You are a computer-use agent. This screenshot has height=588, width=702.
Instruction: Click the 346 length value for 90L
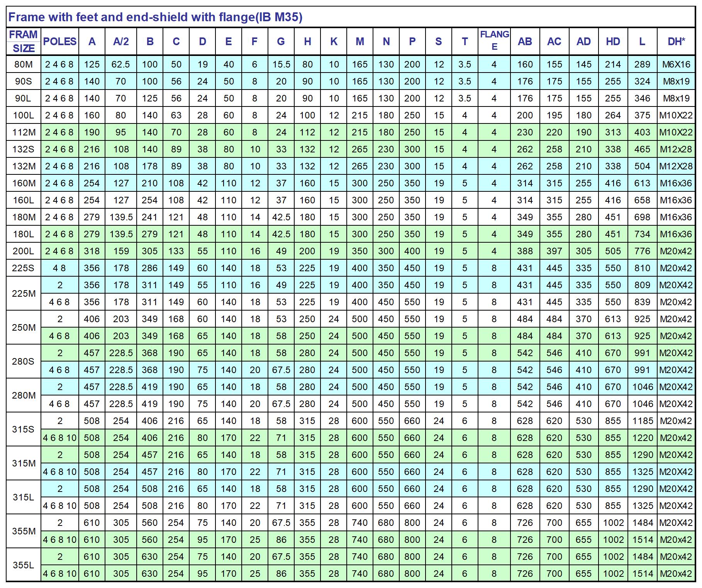642,98
